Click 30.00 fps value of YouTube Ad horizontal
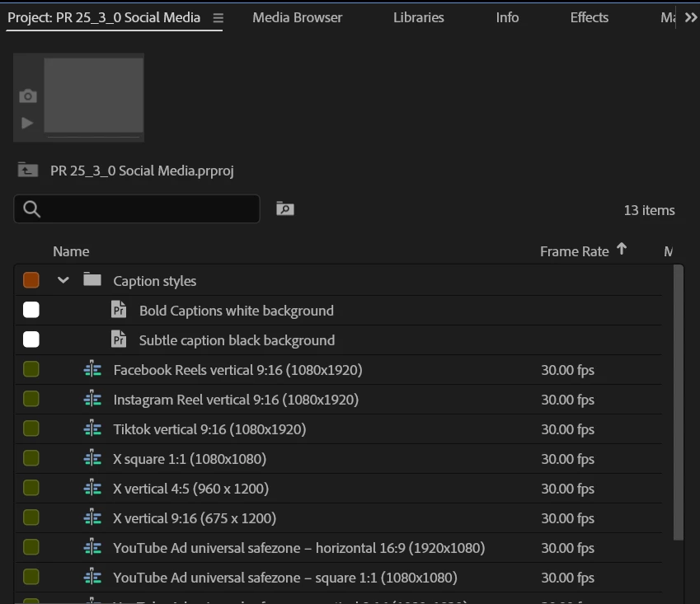 coord(567,548)
